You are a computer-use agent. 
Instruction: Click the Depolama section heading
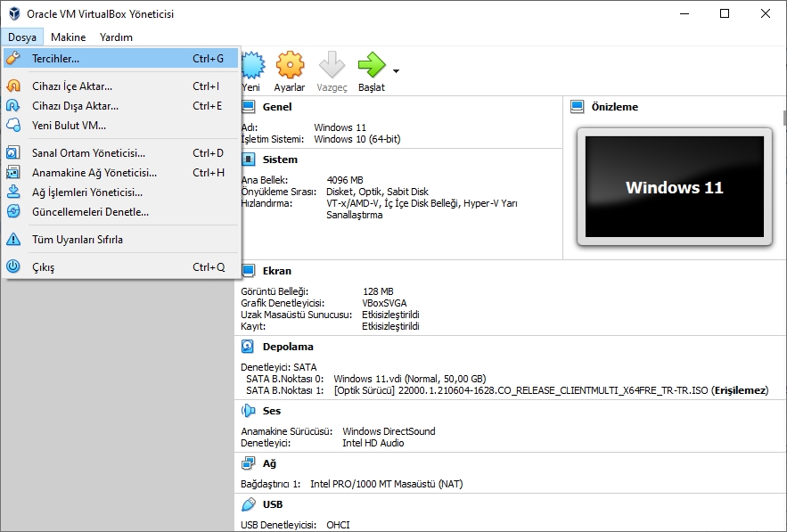tap(288, 347)
